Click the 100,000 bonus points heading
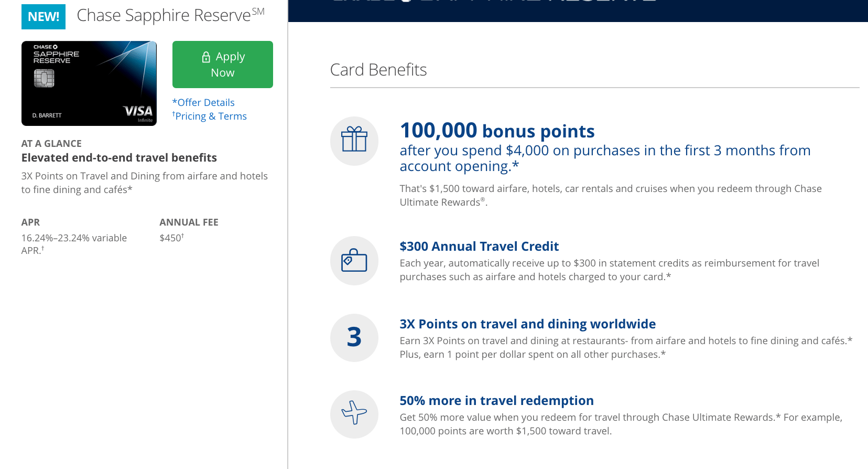This screenshot has width=868, height=469. point(497,131)
